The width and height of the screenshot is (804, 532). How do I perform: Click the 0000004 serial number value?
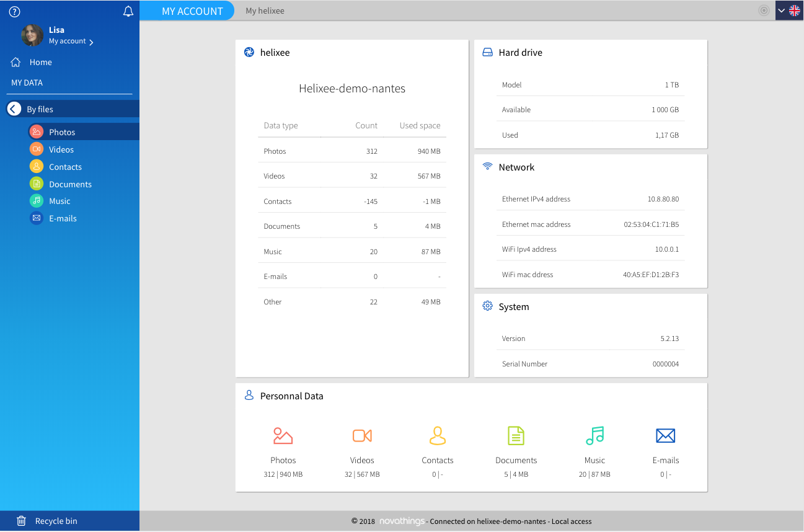pos(666,364)
